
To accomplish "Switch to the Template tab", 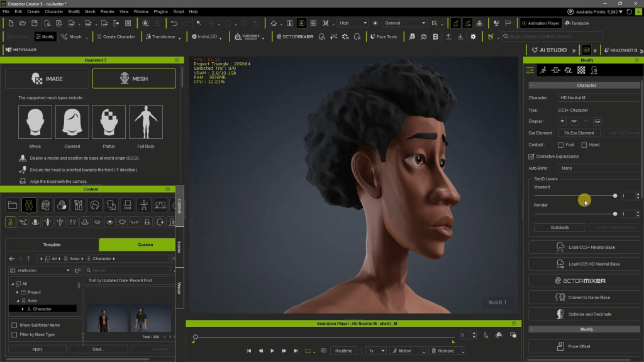I will (52, 244).
